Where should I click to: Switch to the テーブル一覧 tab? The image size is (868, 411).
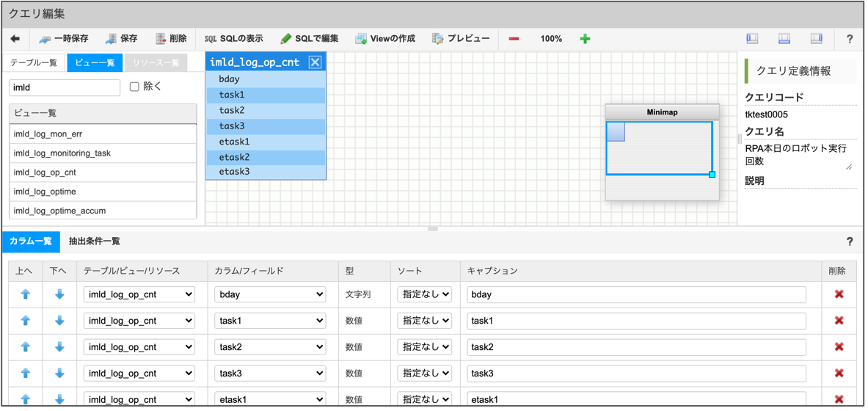34,63
